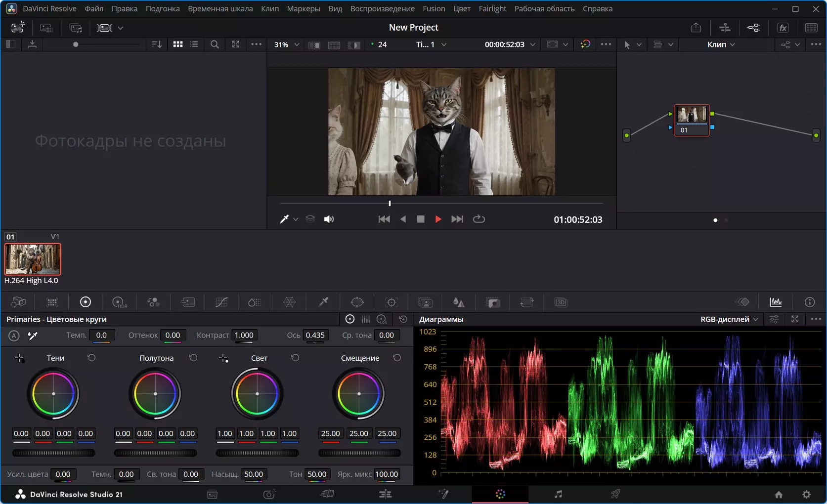Screen dimensions: 827x504
Task: Switch to the Deliver page rocket
Action: tap(615, 494)
